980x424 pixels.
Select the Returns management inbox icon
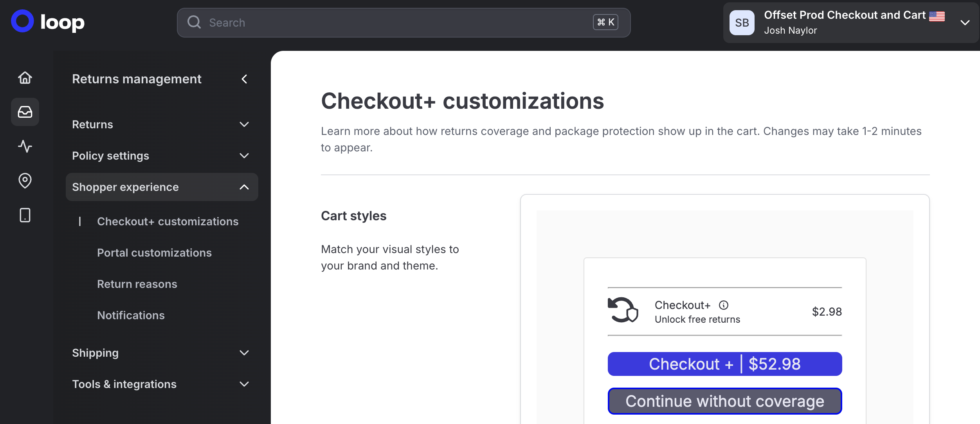tap(25, 112)
